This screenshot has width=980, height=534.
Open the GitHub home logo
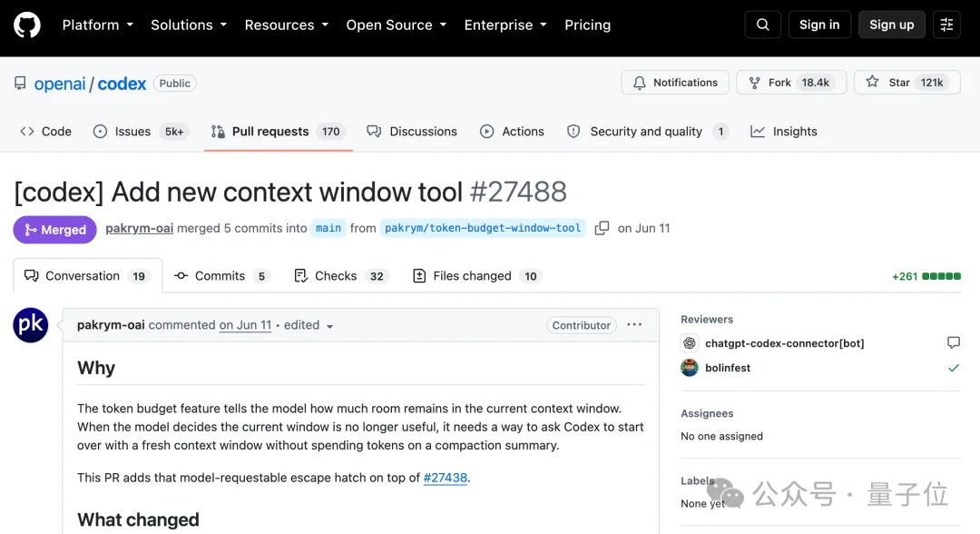(27, 25)
